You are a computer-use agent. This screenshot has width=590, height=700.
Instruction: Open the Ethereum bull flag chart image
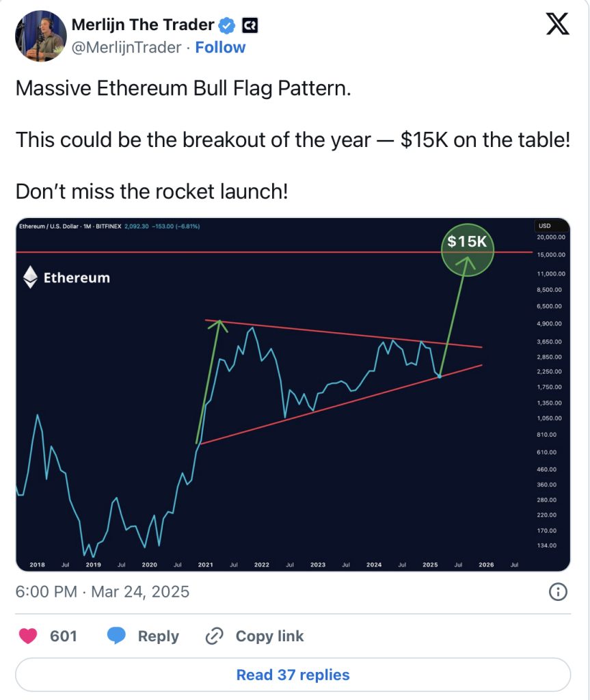tap(293, 394)
